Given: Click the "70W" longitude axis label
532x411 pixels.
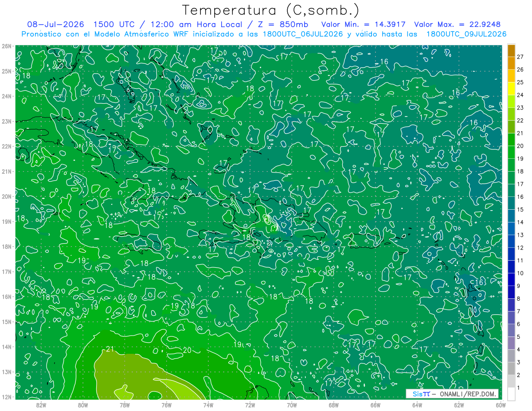Looking at the screenshot, I should pos(292,405).
